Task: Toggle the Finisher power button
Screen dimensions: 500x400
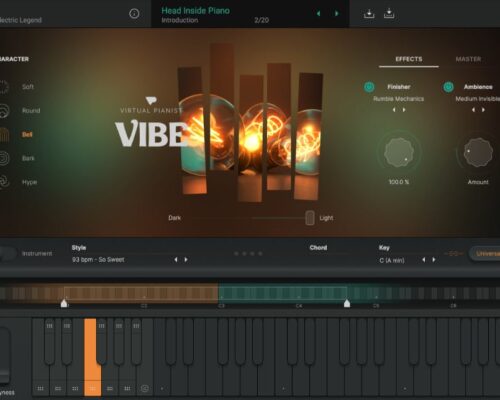Action: (x=369, y=87)
